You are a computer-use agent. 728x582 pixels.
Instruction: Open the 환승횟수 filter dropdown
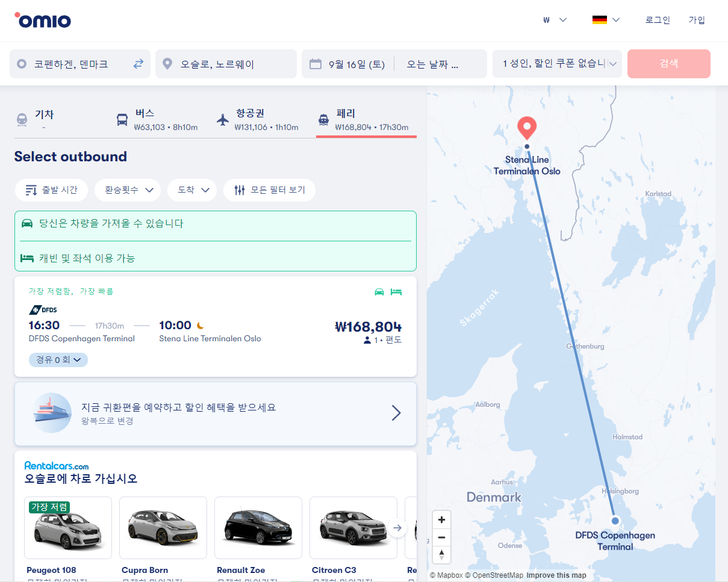pos(128,190)
